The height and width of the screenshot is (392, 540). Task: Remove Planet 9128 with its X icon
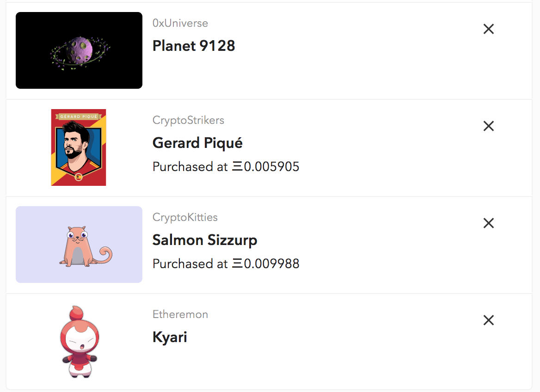coord(488,29)
